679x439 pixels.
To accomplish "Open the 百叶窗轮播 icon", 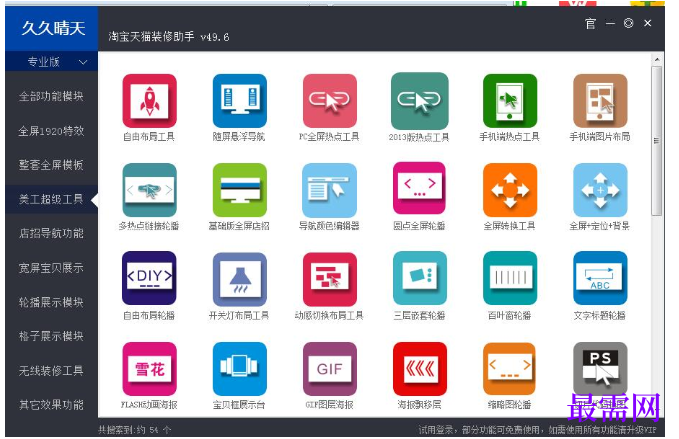I will click(510, 278).
